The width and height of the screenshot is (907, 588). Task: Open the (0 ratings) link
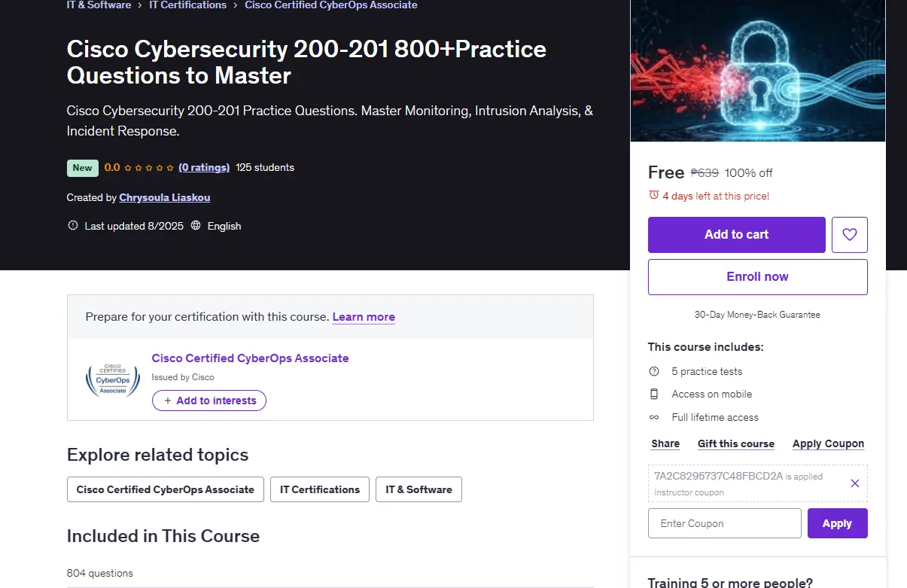[204, 168]
